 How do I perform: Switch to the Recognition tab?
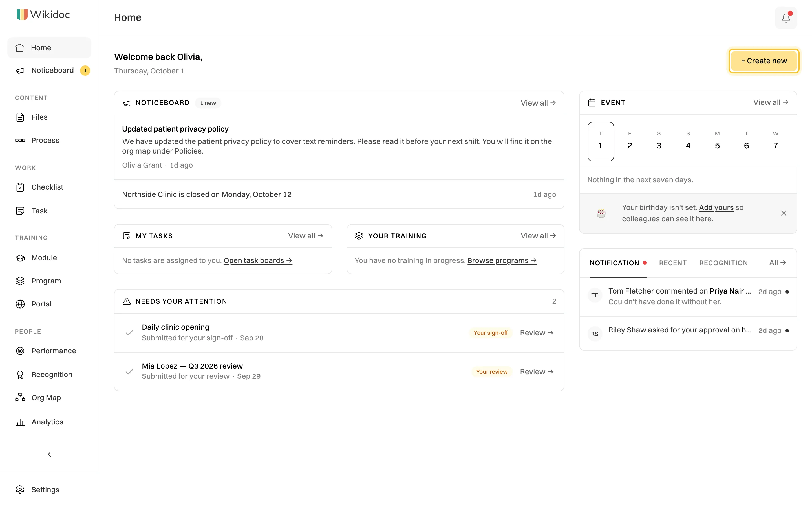(x=723, y=263)
